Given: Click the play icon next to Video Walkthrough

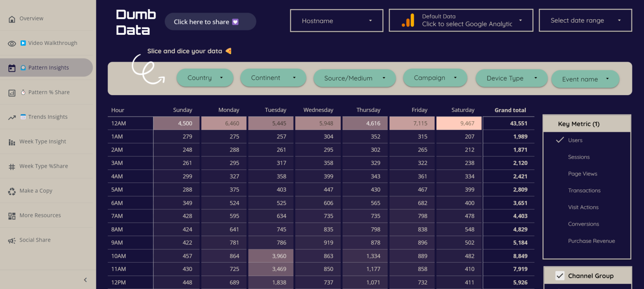Looking at the screenshot, I should 23,43.
